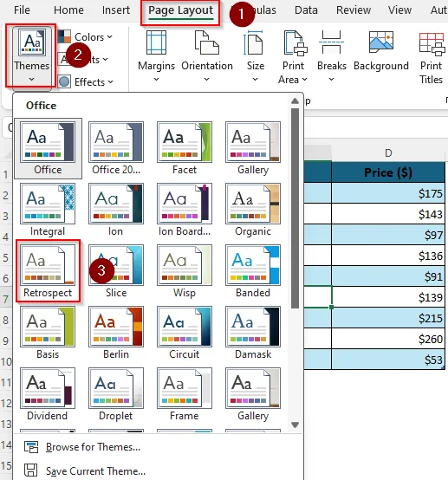Expand the Breaks dropdown chevron
The height and width of the screenshot is (480, 448).
(x=331, y=80)
